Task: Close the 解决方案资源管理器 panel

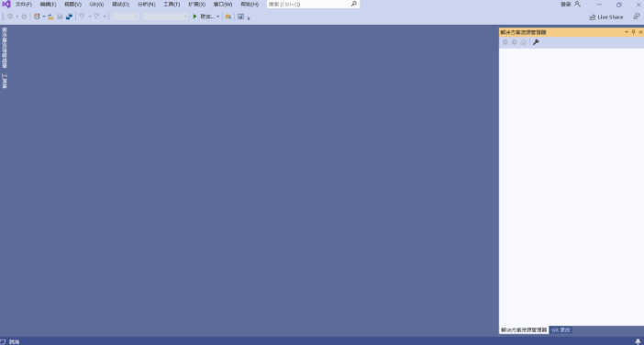Action: [640, 32]
